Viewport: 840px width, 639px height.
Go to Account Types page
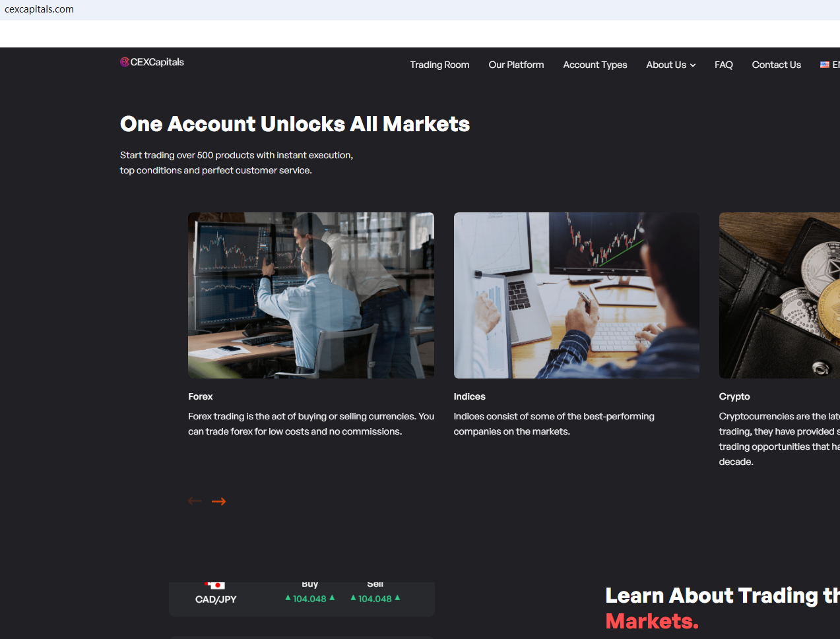[595, 65]
